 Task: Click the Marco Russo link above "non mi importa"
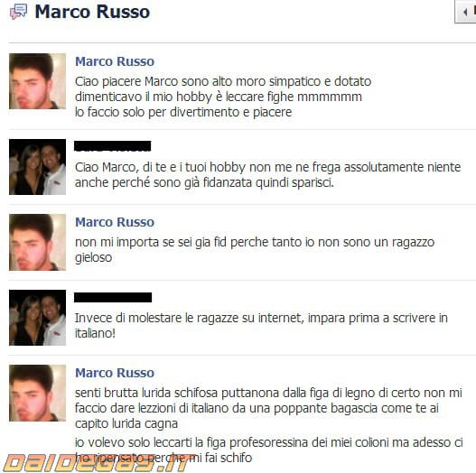[x=115, y=222]
